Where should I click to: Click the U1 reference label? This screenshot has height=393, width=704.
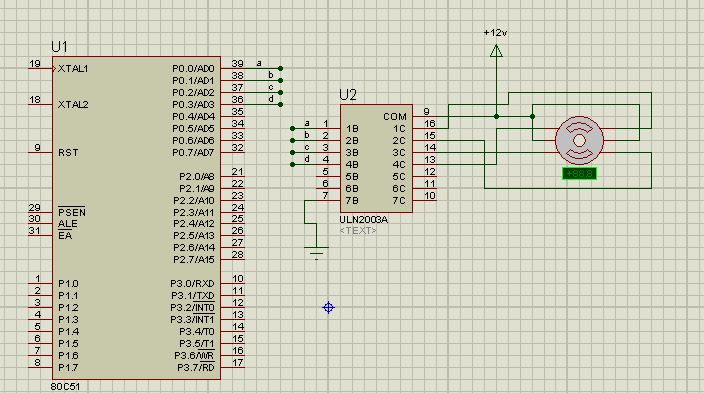point(59,47)
